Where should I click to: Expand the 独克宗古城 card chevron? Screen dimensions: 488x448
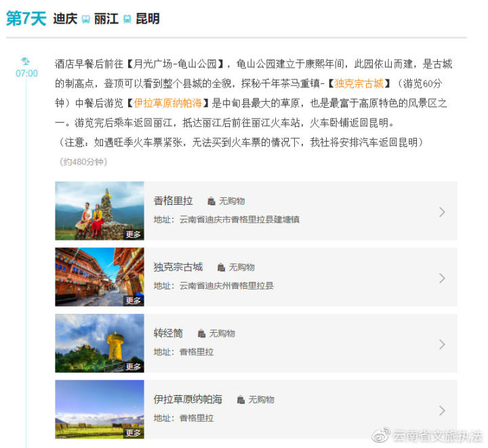tap(442, 279)
